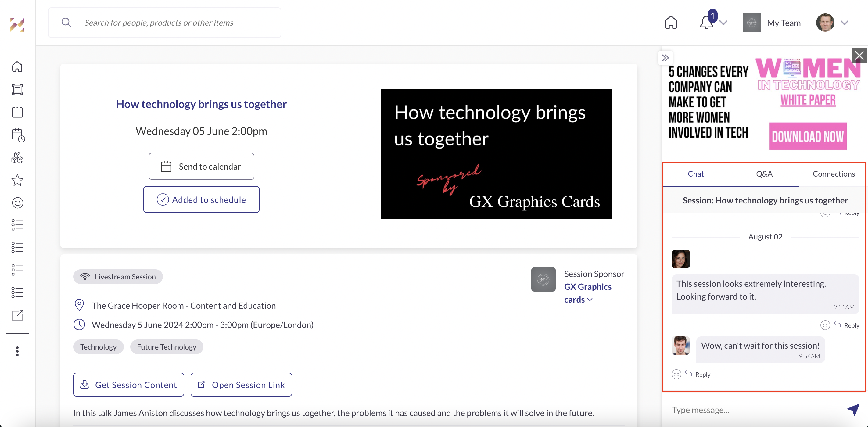The height and width of the screenshot is (427, 868).
Task: Switch to the Connections tab
Action: [833, 174]
